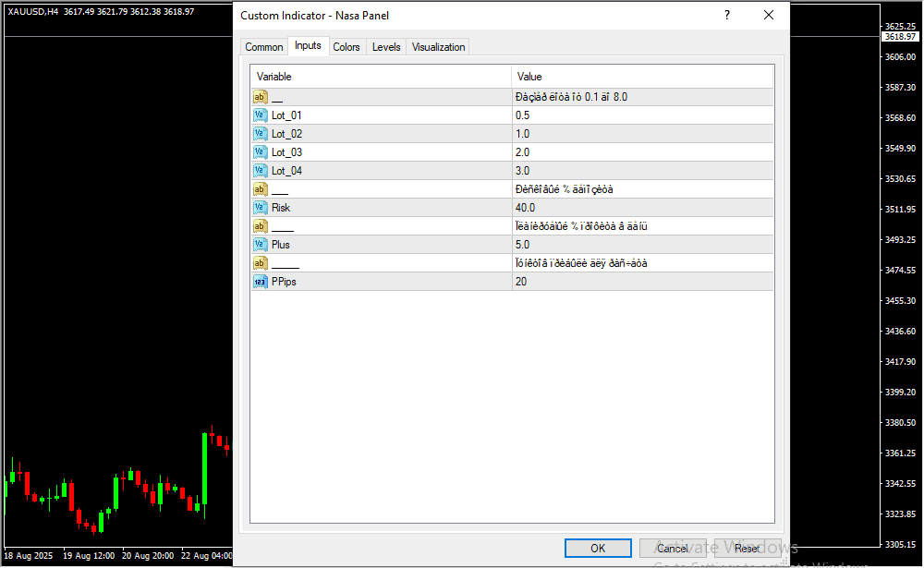Click the PPips integer-type icon
The image size is (924, 568).
click(x=260, y=282)
